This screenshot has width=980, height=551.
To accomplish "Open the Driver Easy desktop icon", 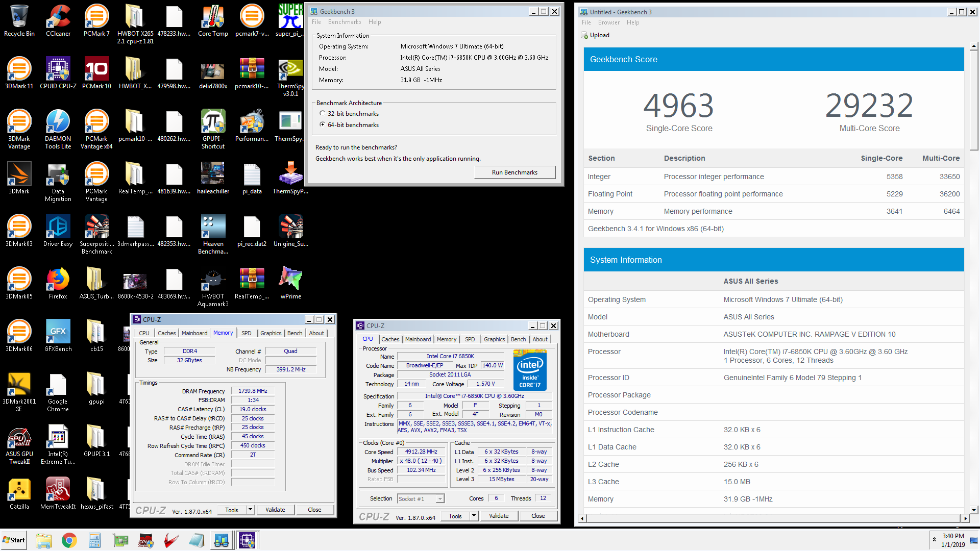I will (x=58, y=231).
